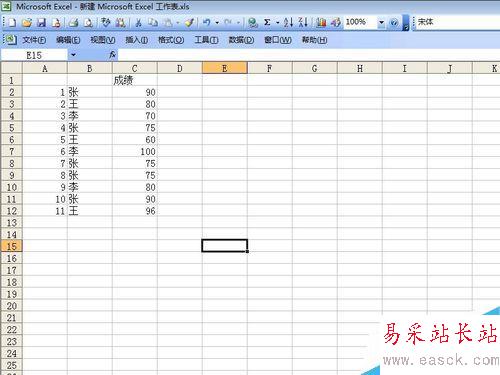Click the Research icon beside spelling
Image resolution: width=500 pixels, height=375 pixels.
[120, 23]
